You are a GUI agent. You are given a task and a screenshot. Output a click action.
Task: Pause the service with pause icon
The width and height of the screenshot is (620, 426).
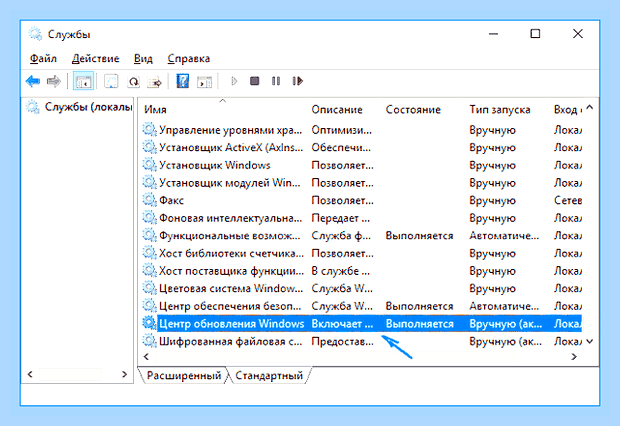tap(276, 81)
